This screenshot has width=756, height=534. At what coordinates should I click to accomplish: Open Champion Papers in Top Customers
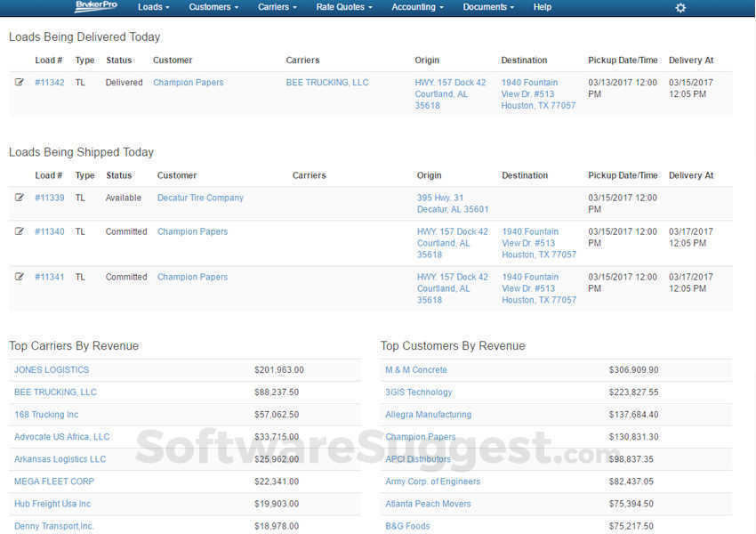pyautogui.click(x=421, y=437)
